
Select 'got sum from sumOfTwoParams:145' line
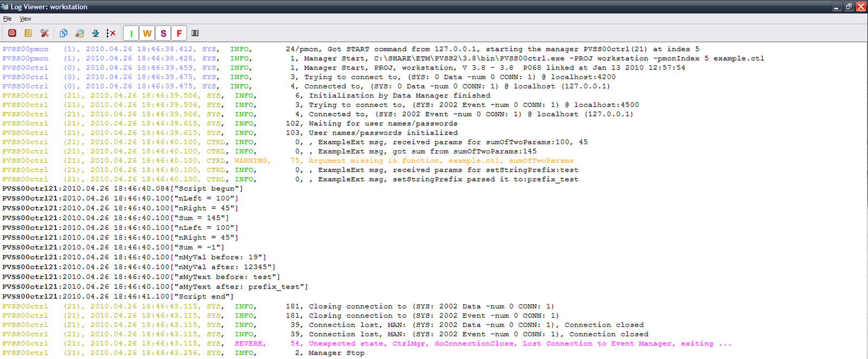(270, 151)
